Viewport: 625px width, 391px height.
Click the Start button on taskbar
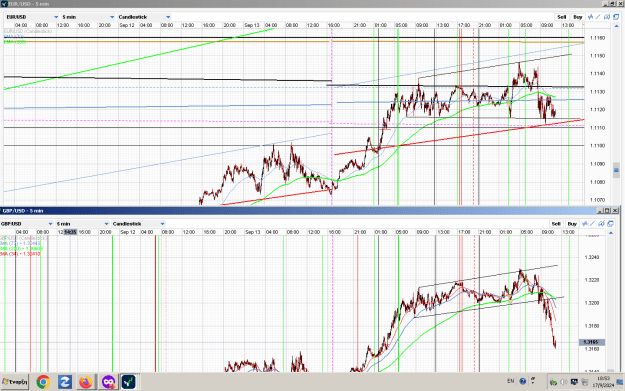pyautogui.click(x=15, y=382)
